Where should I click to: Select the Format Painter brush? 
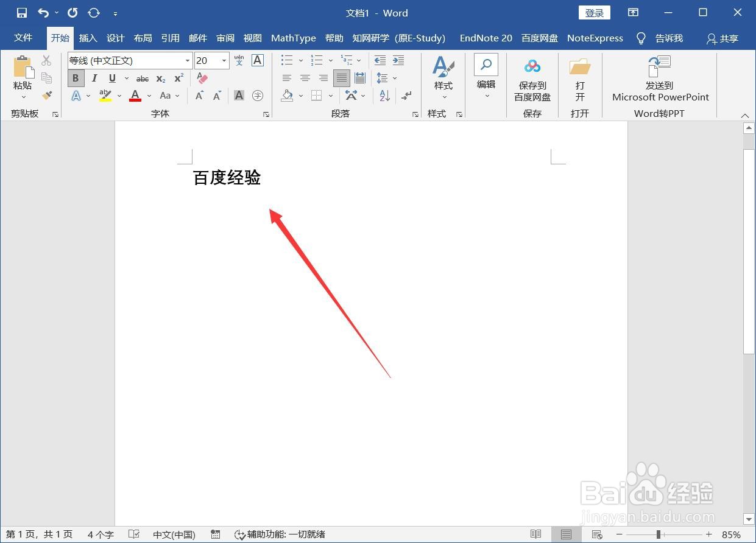[x=47, y=96]
